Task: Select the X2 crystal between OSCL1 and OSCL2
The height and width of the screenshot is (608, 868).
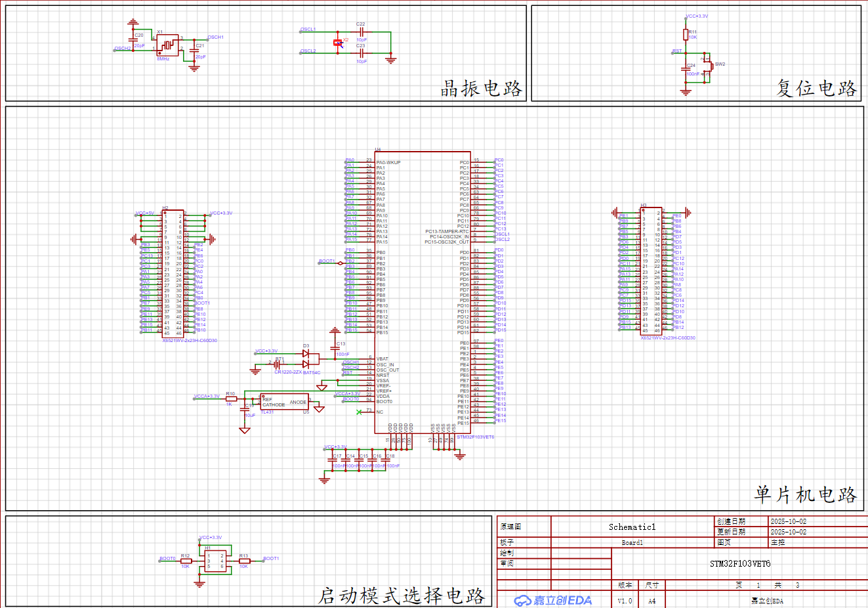Action: [339, 42]
